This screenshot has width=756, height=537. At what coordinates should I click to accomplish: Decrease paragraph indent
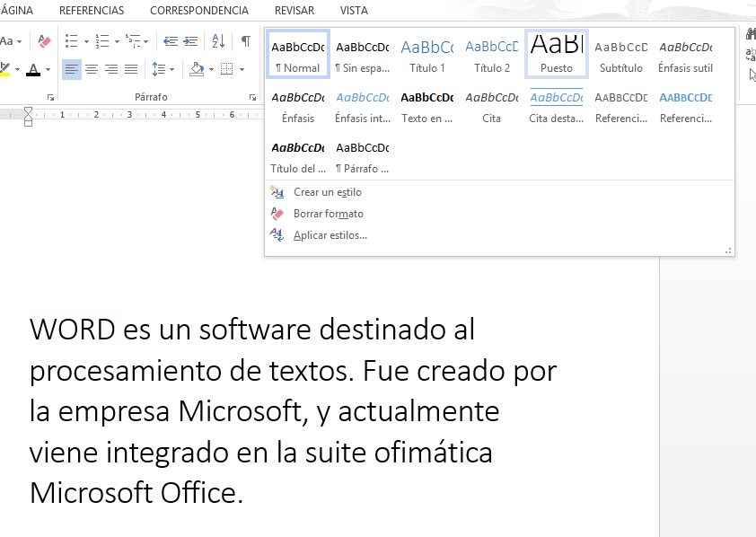point(171,41)
